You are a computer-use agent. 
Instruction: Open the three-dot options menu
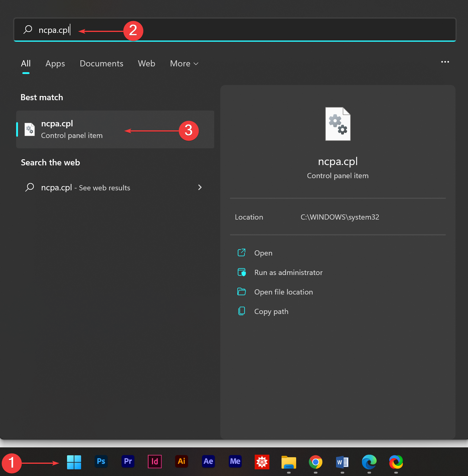coord(445,62)
